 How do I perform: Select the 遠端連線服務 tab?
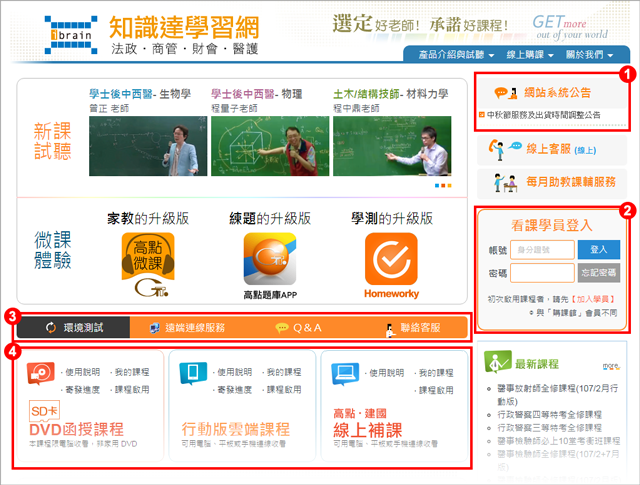187,328
